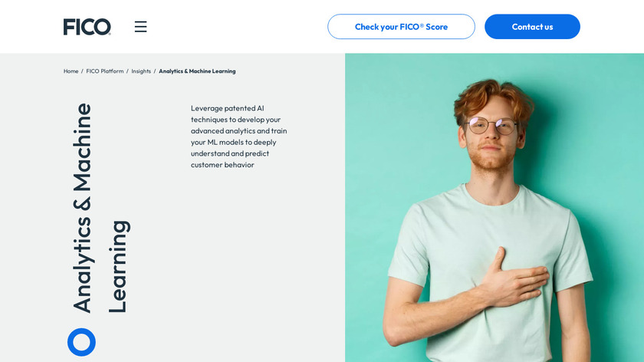Click the slash separator after Home
644x362 pixels.
click(x=82, y=71)
